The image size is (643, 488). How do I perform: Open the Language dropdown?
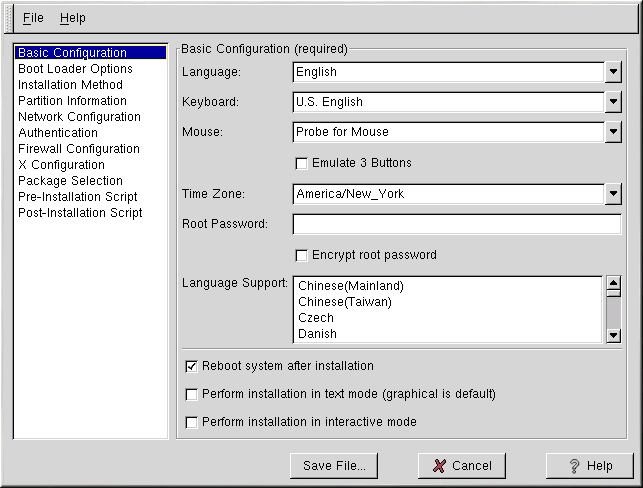[x=613, y=72]
